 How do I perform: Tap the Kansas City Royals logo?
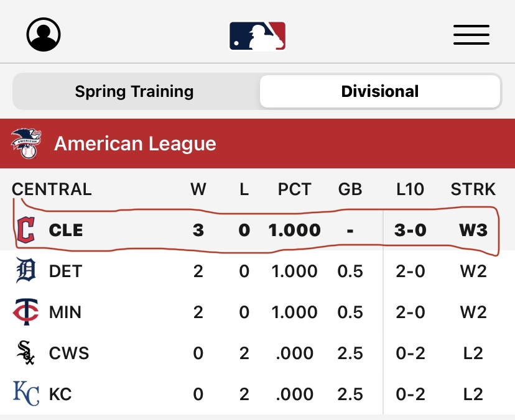[x=26, y=394]
